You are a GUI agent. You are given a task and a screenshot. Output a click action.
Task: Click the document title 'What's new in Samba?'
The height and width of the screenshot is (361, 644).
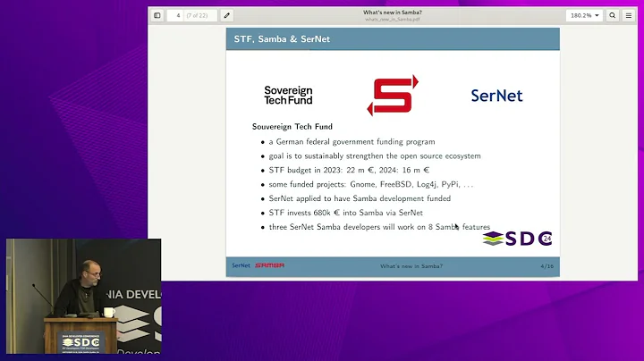click(x=393, y=13)
